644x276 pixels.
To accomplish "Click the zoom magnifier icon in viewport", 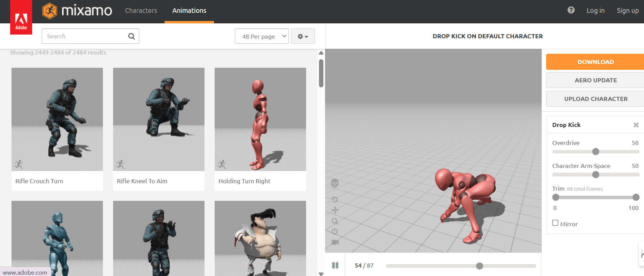I will coord(335,221).
